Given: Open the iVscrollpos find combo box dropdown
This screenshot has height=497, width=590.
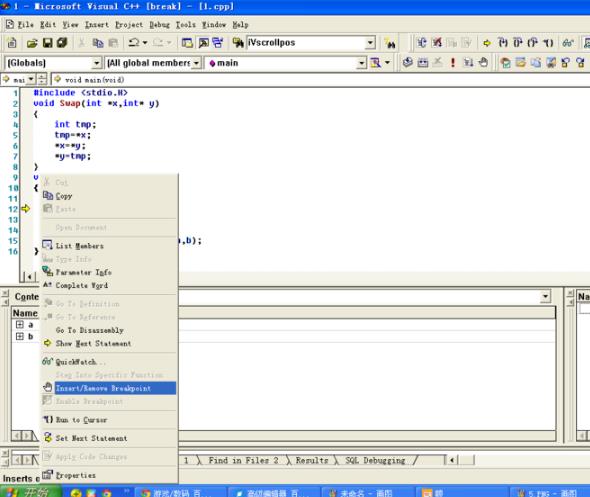Looking at the screenshot, I should [370, 43].
